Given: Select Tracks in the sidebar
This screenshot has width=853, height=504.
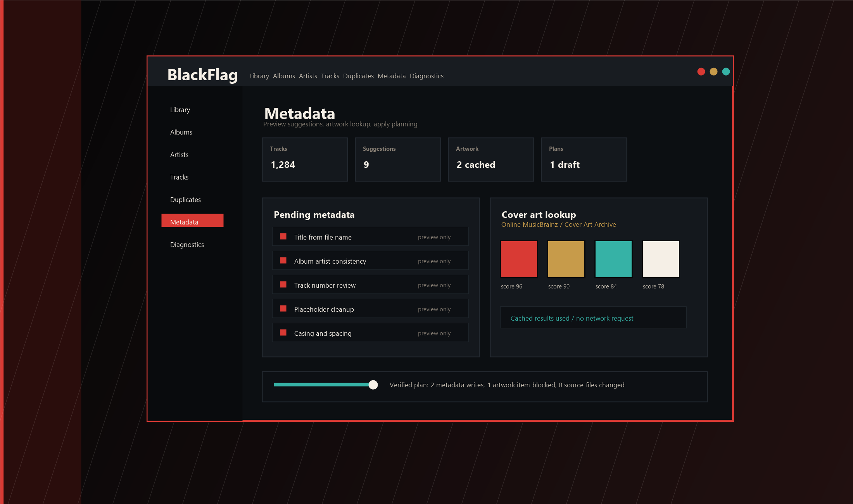Looking at the screenshot, I should (179, 177).
